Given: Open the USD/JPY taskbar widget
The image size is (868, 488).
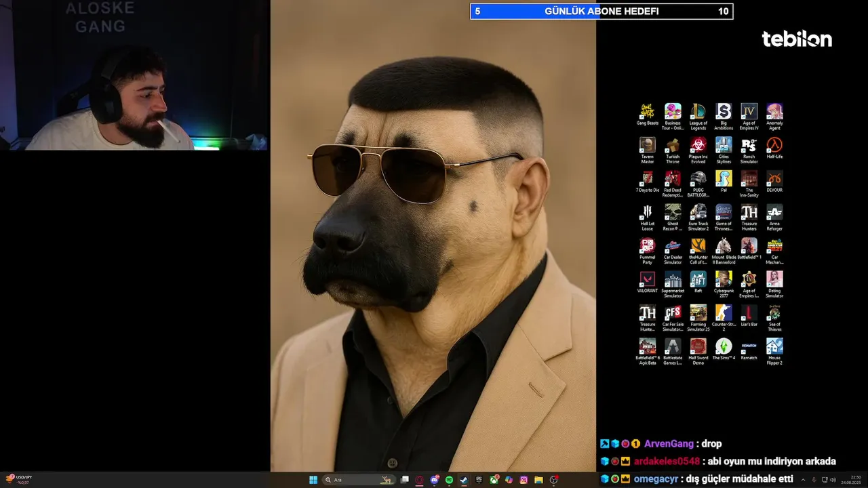Looking at the screenshot, I should point(19,479).
